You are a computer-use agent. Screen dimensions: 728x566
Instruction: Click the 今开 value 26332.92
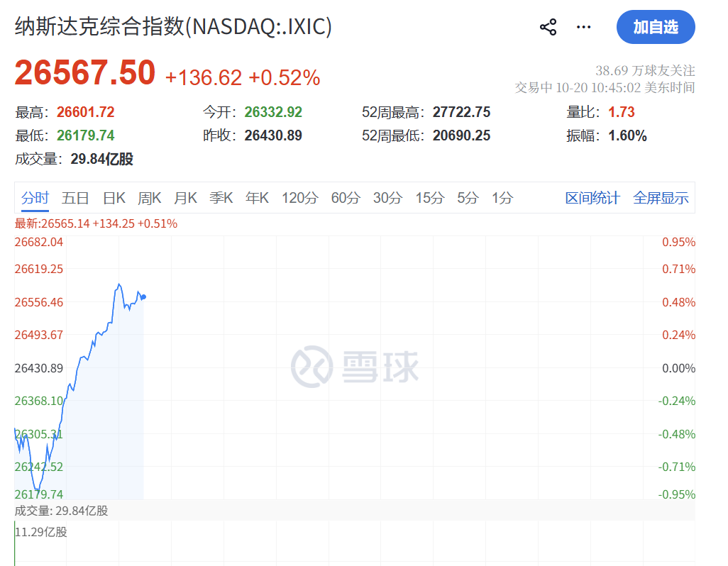pyautogui.click(x=273, y=112)
